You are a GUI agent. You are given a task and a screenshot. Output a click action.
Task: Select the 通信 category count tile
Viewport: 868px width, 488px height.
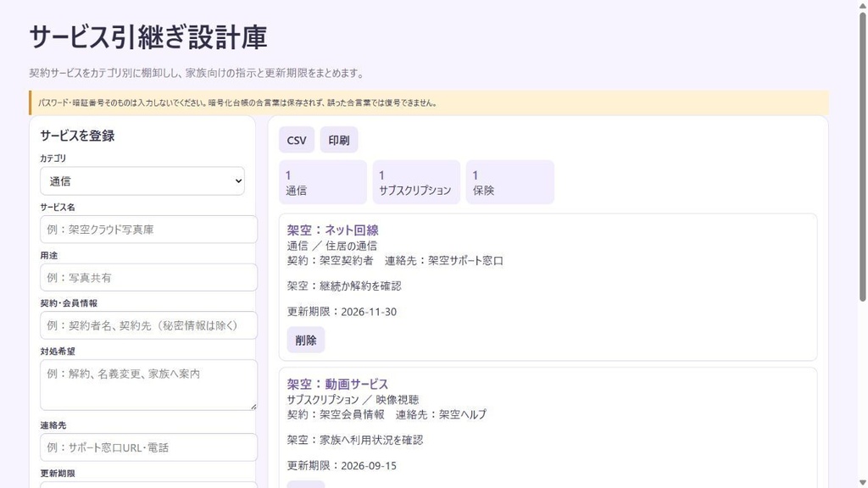click(x=323, y=182)
